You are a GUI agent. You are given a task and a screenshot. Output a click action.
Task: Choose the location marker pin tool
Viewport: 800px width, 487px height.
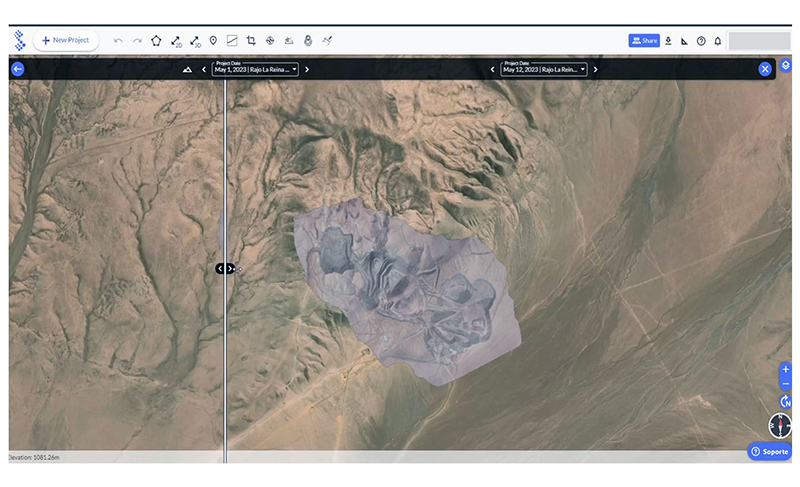(x=213, y=40)
